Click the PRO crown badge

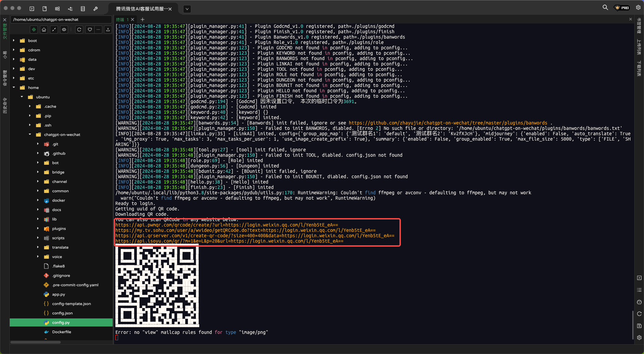click(622, 8)
